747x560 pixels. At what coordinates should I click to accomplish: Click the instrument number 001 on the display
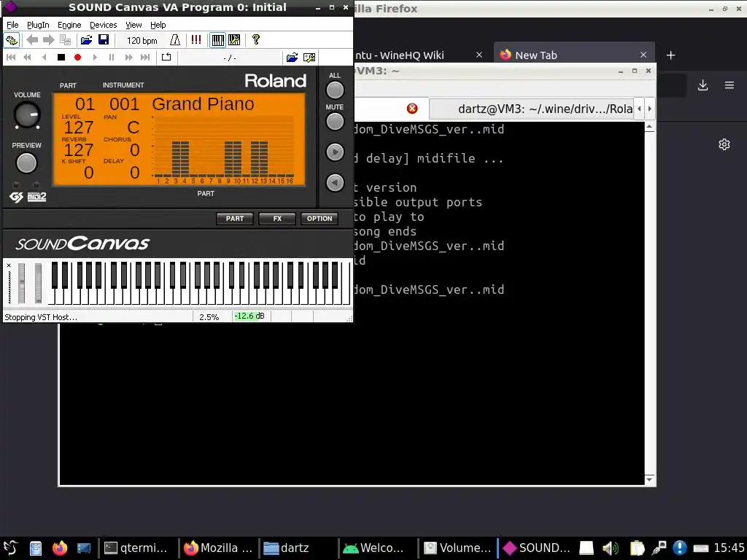click(x=124, y=104)
